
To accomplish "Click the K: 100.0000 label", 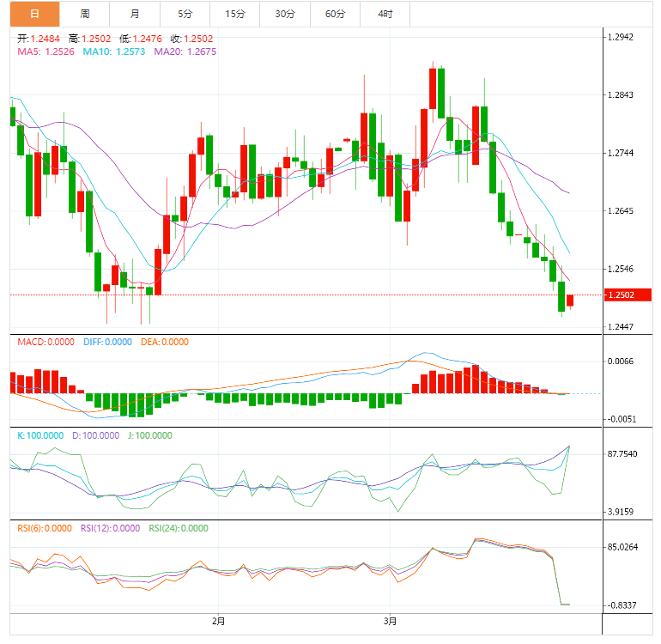I will (40, 435).
